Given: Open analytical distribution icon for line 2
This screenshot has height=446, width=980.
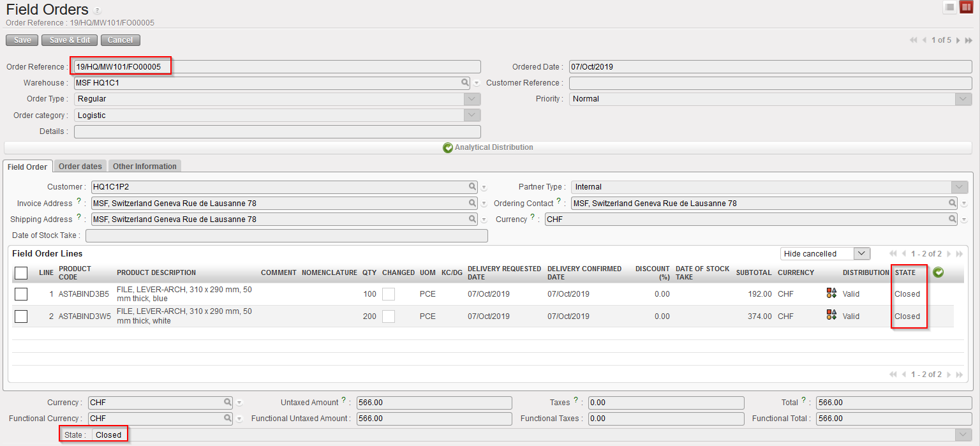Looking at the screenshot, I should point(831,315).
